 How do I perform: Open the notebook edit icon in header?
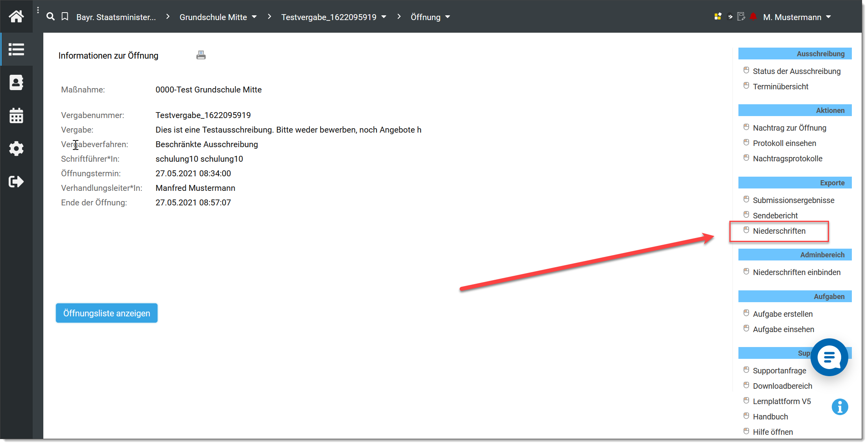click(741, 17)
